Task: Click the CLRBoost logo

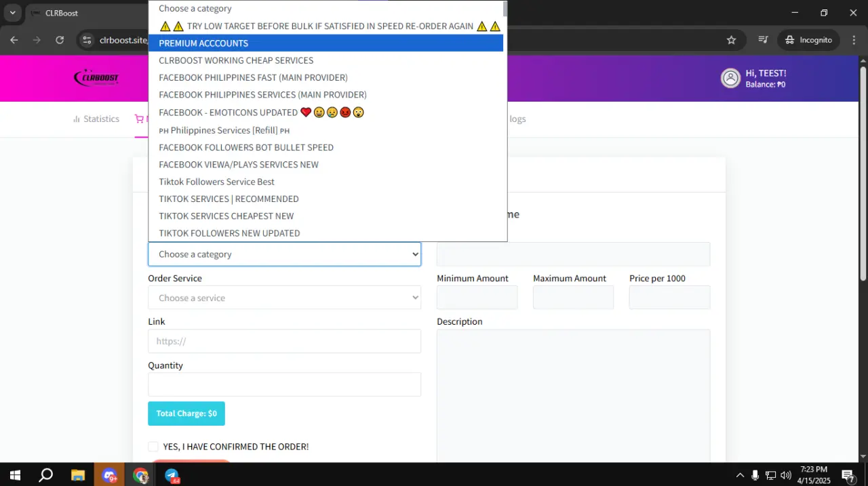Action: tap(96, 78)
